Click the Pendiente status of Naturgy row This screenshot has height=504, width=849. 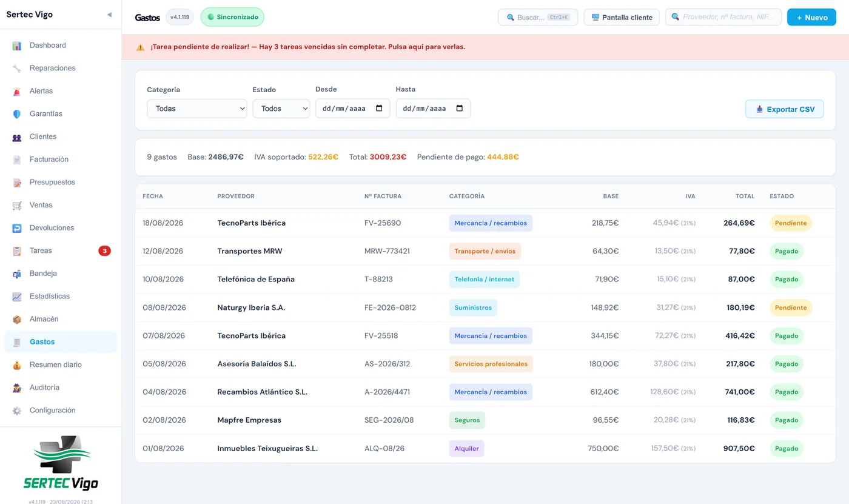[x=791, y=307]
